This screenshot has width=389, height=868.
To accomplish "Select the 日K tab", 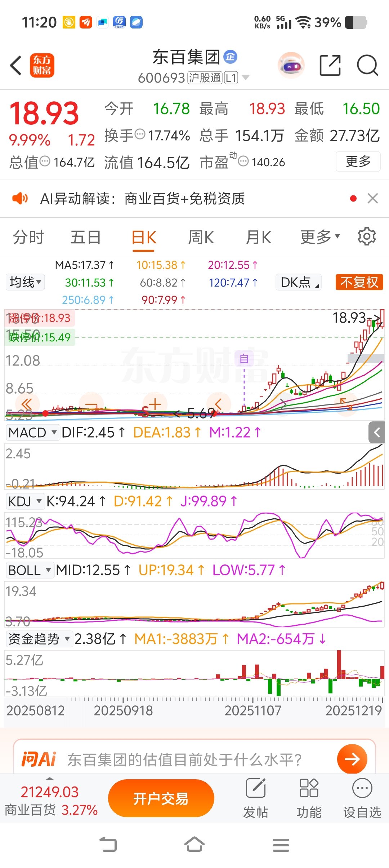I will tap(144, 238).
